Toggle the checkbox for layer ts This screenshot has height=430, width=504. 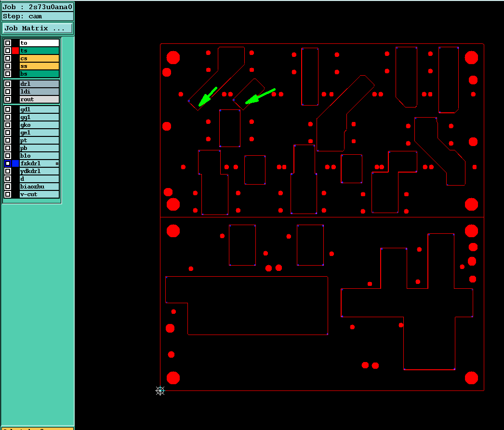8,51
